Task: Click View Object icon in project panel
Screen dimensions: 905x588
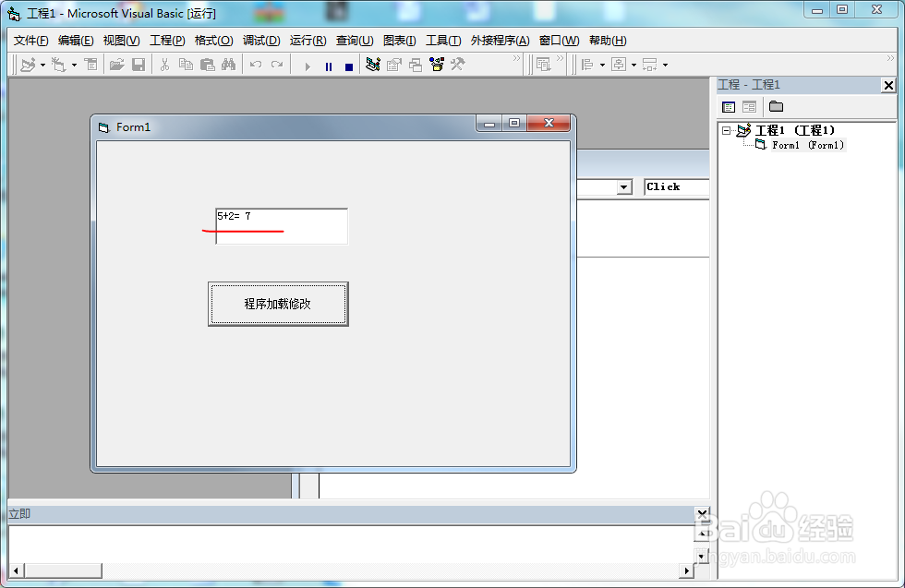Action: 749,107
